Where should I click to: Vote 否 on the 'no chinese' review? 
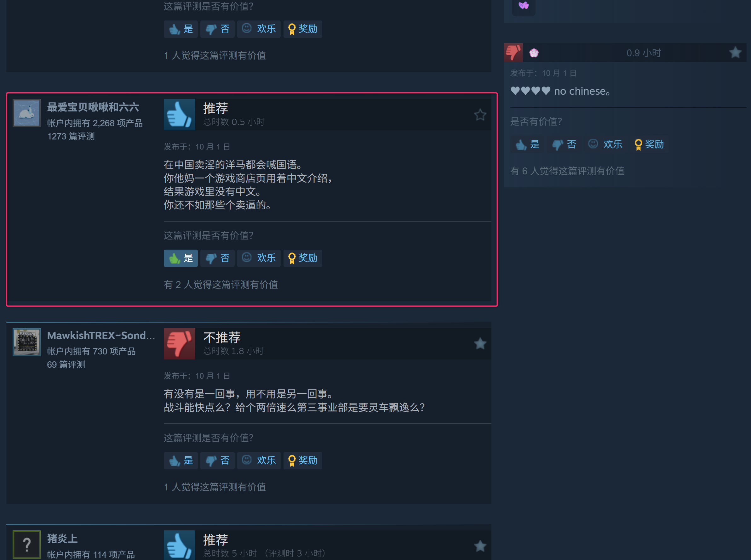click(x=564, y=144)
